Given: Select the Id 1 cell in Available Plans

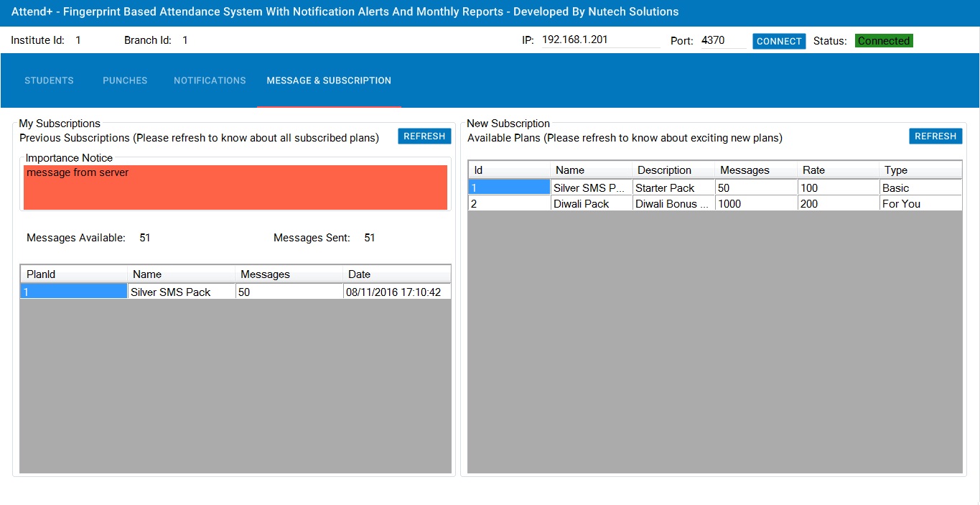Looking at the screenshot, I should [x=510, y=187].
